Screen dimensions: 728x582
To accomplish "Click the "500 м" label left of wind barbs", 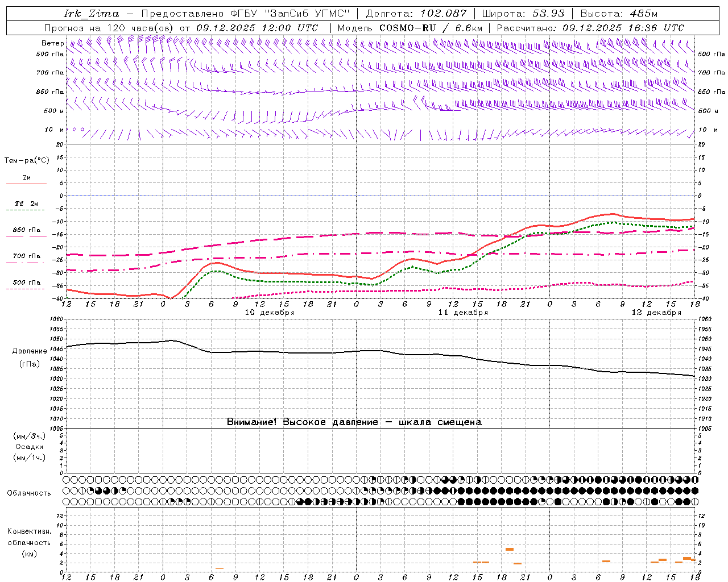I will (53, 111).
